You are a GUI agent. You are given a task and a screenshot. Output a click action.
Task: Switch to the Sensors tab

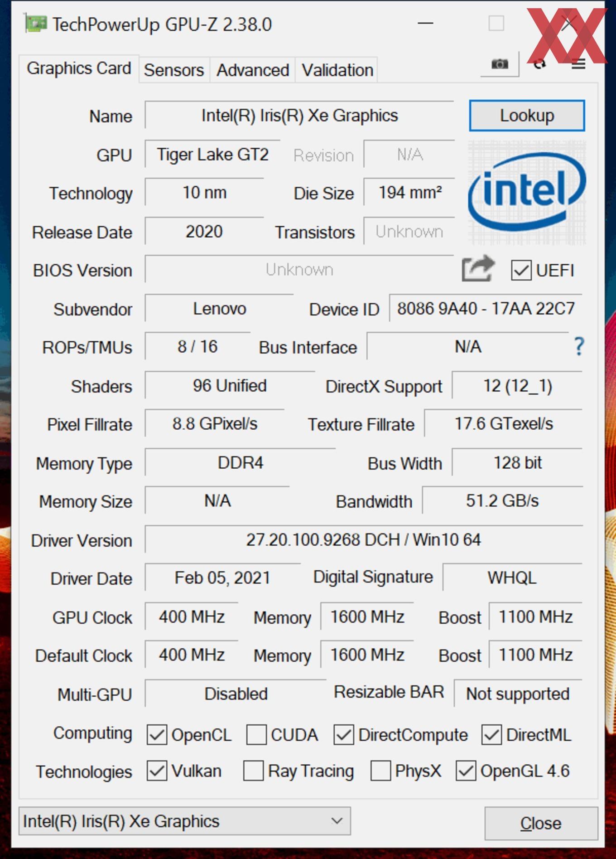pos(174,70)
